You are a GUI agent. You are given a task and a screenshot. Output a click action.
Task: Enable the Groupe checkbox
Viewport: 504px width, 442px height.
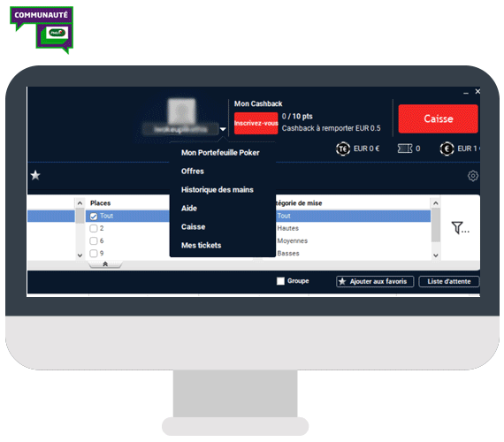coord(280,281)
